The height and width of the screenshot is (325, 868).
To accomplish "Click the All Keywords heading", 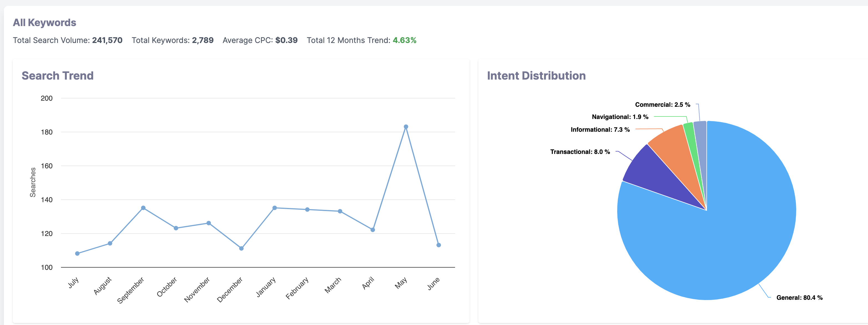I will pyautogui.click(x=44, y=22).
